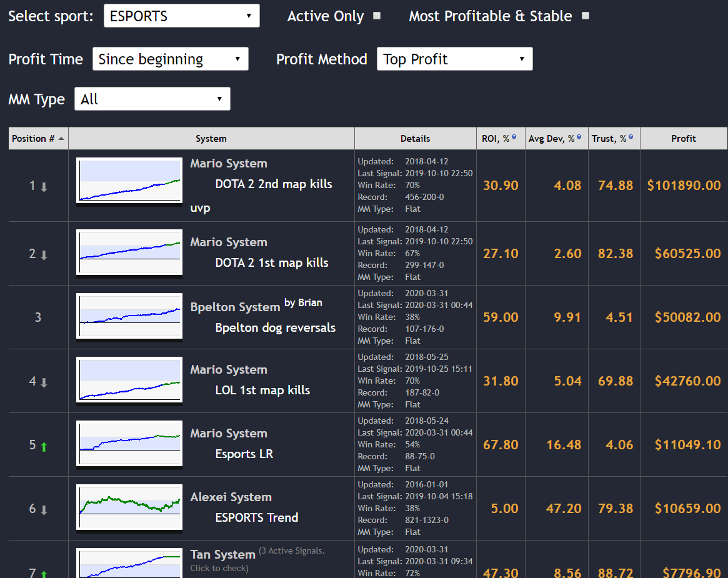
Task: Sort by the Avg Dev, % column header
Action: tap(557, 138)
